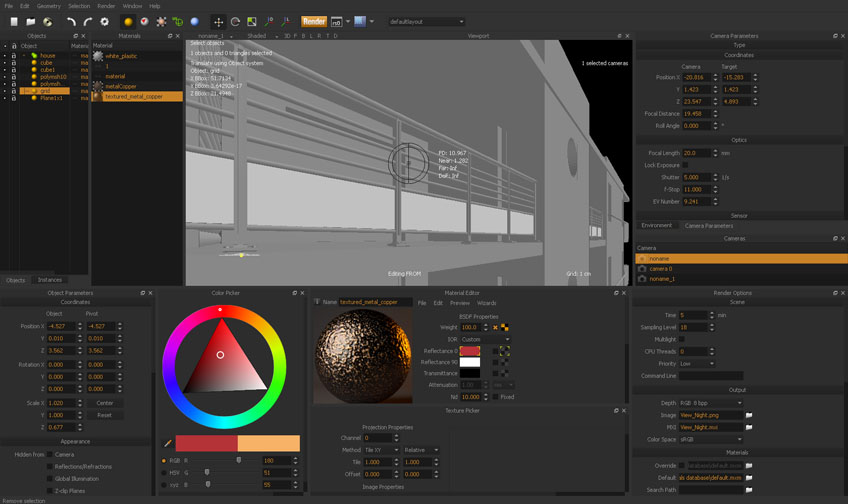Open the Priority dropdown set to Low
Screen dimensions: 848x504
697,363
